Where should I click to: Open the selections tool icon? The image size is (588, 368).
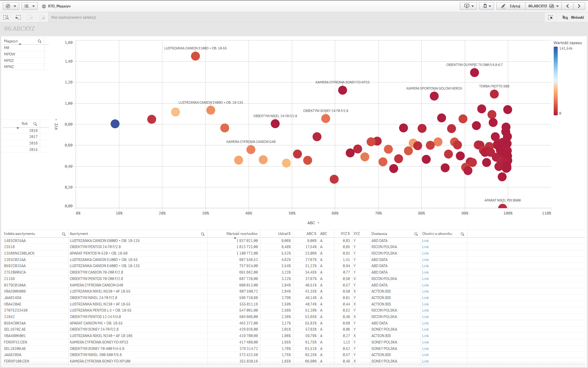coord(550,17)
